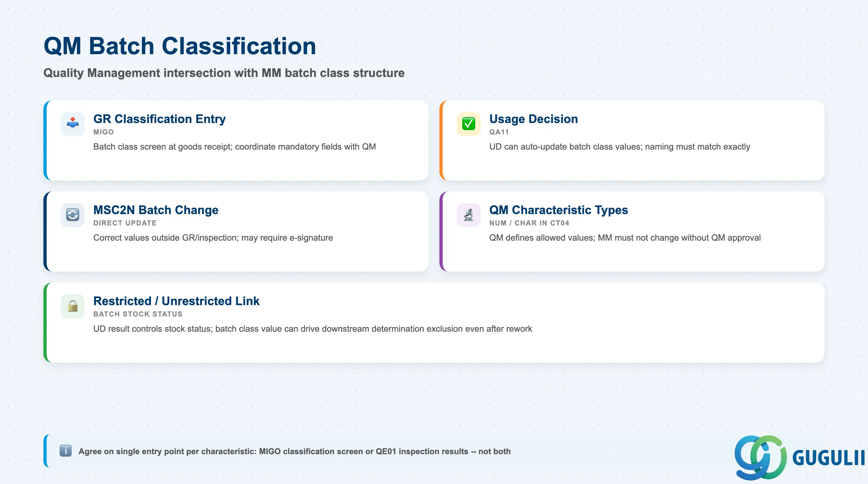The image size is (868, 484).
Task: Click the 'GR Classification Entry' heading
Action: coord(159,119)
